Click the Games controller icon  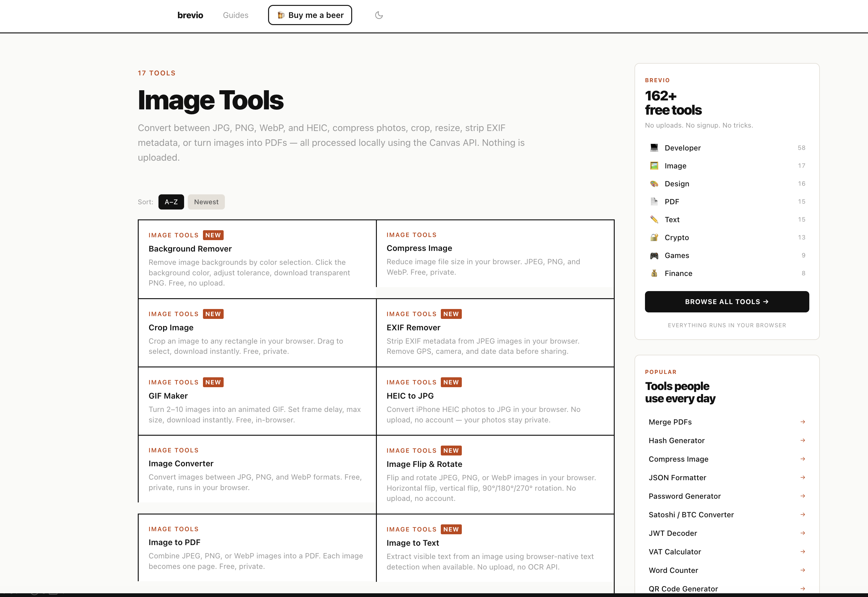[x=654, y=256]
